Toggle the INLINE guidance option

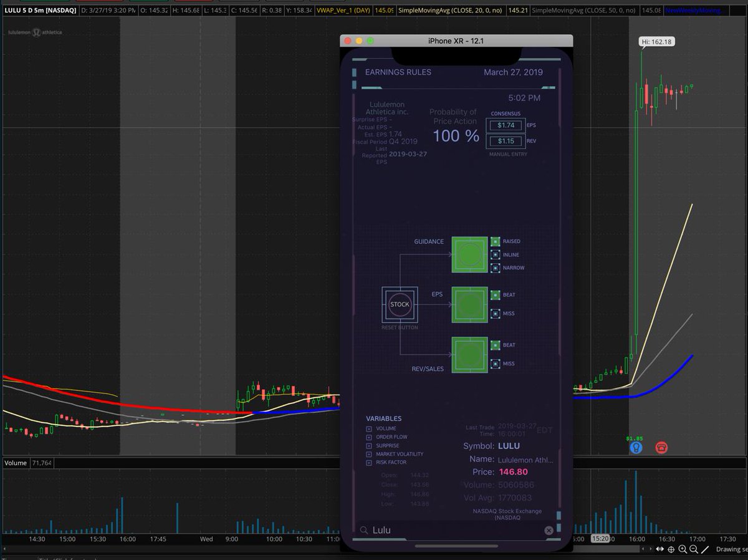[x=496, y=254]
